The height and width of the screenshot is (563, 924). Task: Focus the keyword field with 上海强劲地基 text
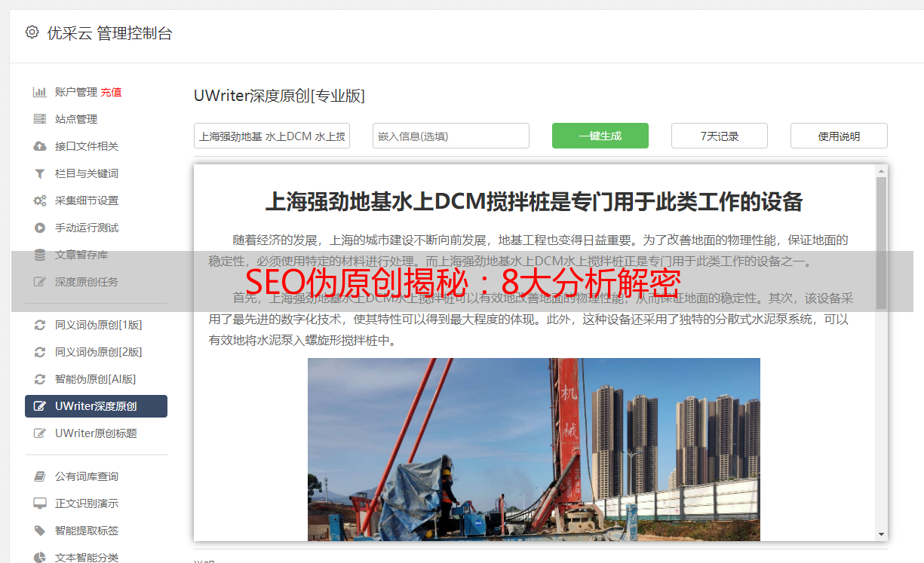272,136
